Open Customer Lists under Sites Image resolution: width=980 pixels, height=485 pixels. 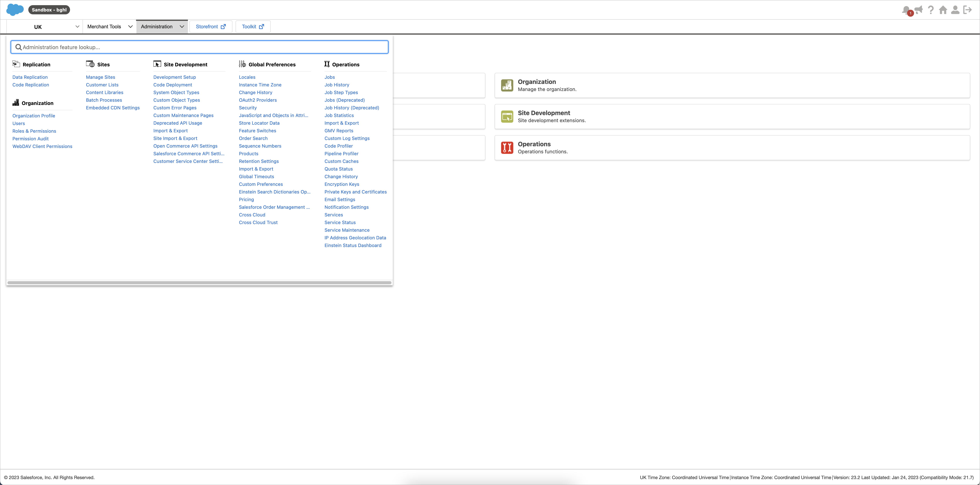coord(102,85)
